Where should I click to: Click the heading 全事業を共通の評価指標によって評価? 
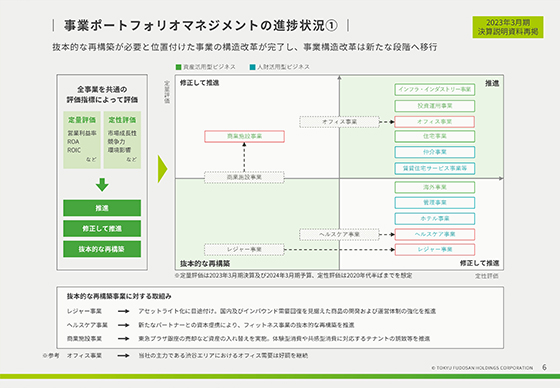coord(102,94)
